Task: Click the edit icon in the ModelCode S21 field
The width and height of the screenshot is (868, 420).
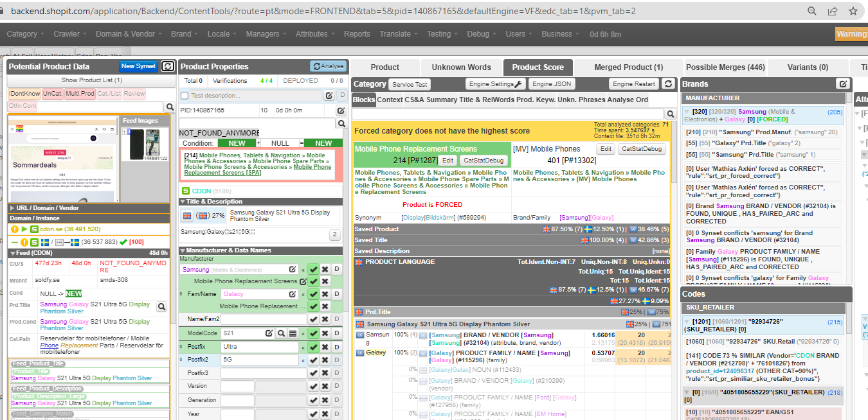Action: [270, 333]
